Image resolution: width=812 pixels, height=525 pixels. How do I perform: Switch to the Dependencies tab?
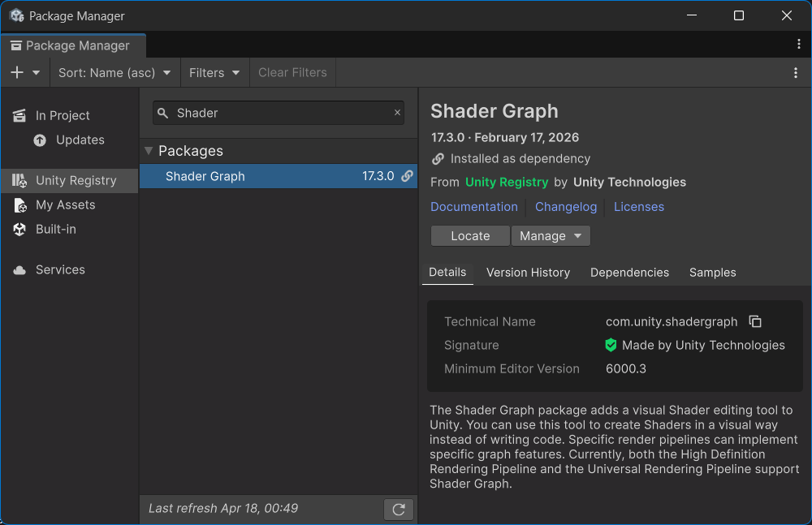629,273
